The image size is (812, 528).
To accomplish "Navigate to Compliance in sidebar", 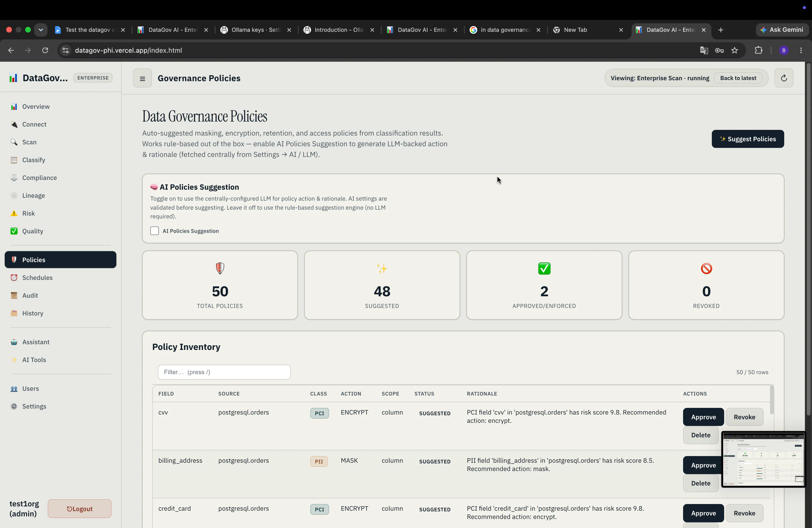I will 60,177.
